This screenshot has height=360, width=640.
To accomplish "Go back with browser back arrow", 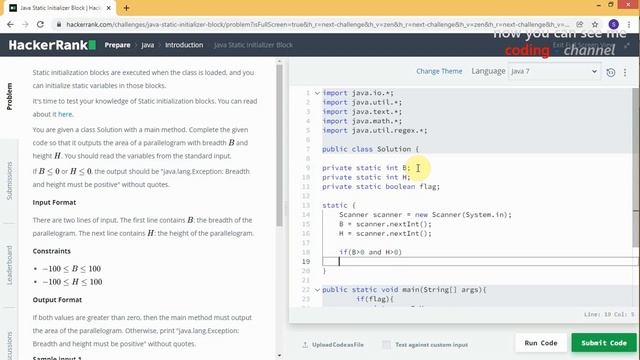I will (10, 24).
